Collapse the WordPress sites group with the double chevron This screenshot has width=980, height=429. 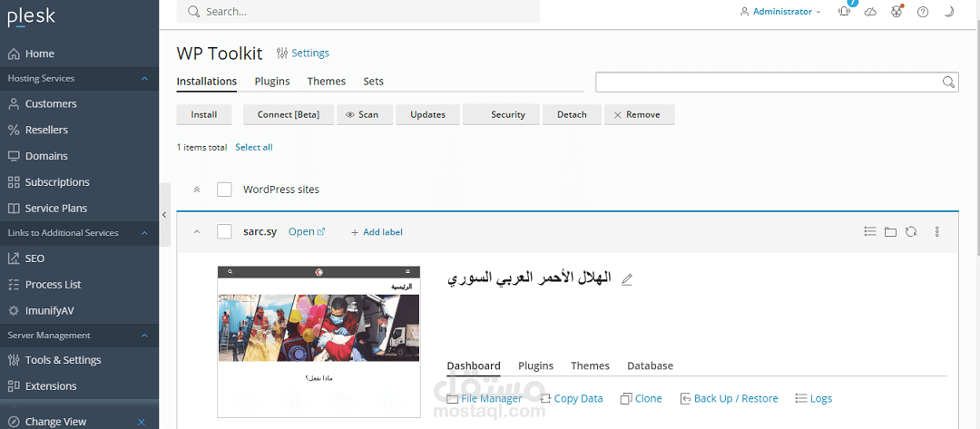coord(197,190)
